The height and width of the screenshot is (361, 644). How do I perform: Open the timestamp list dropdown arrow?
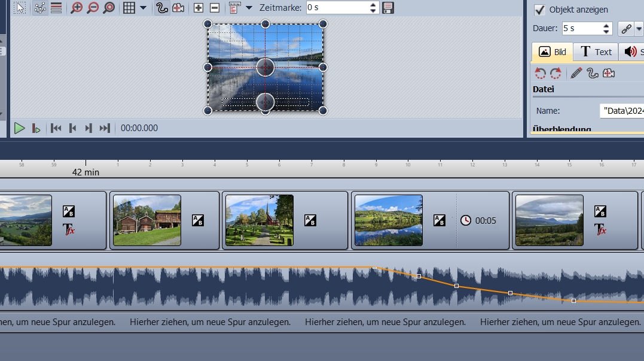click(x=249, y=8)
